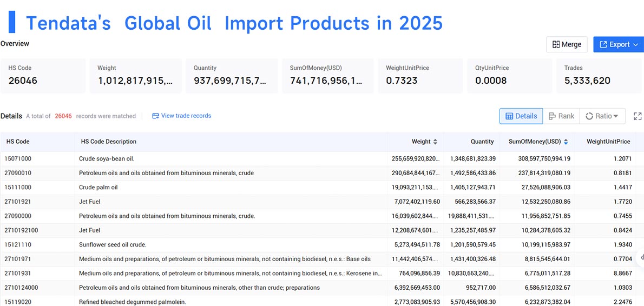Select the HS Code 26046 overview card
This screenshot has width=644, height=306.
(x=43, y=76)
